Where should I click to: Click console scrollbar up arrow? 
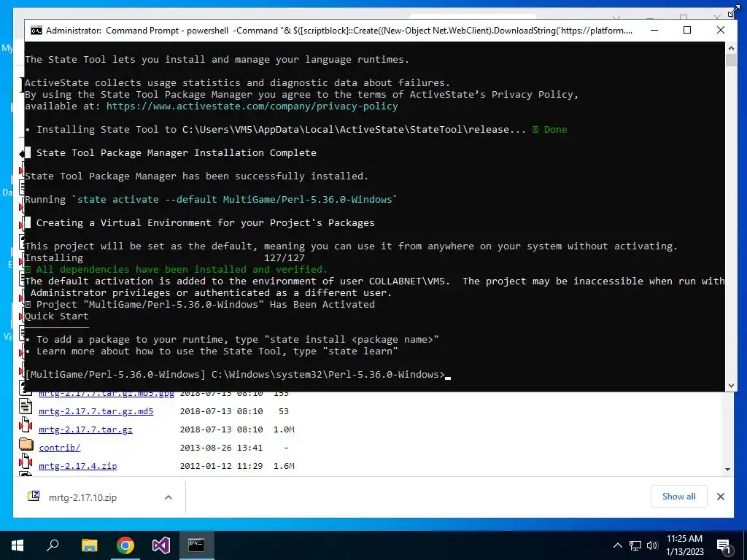pos(731,47)
